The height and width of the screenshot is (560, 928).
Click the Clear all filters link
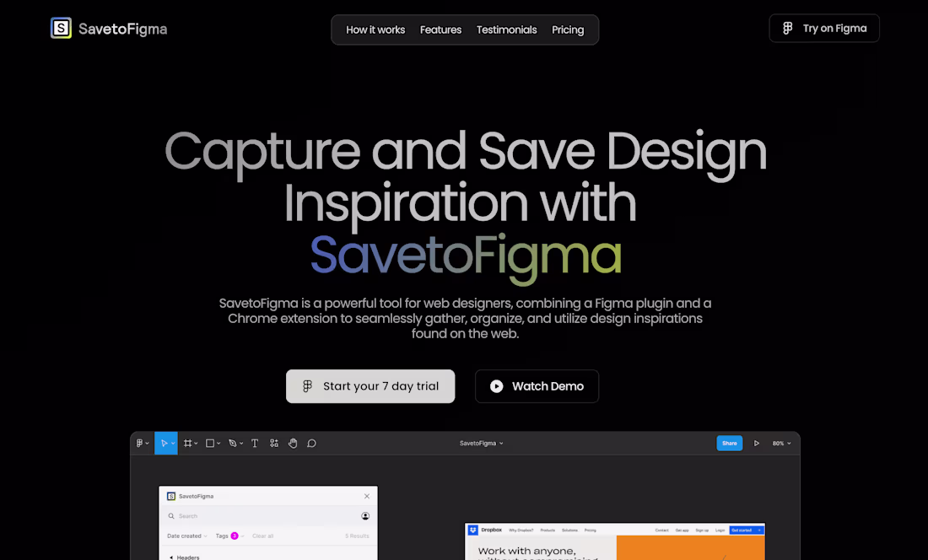tap(262, 536)
